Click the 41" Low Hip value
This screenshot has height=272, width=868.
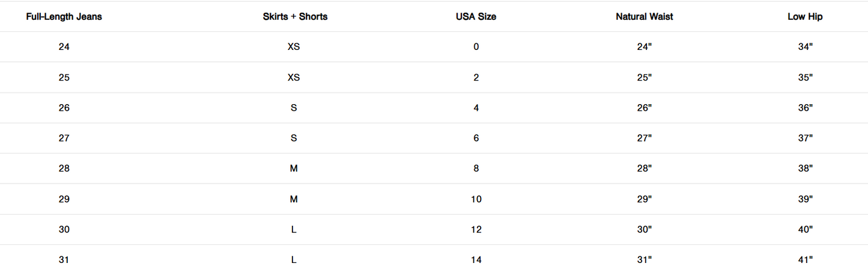[805, 260]
